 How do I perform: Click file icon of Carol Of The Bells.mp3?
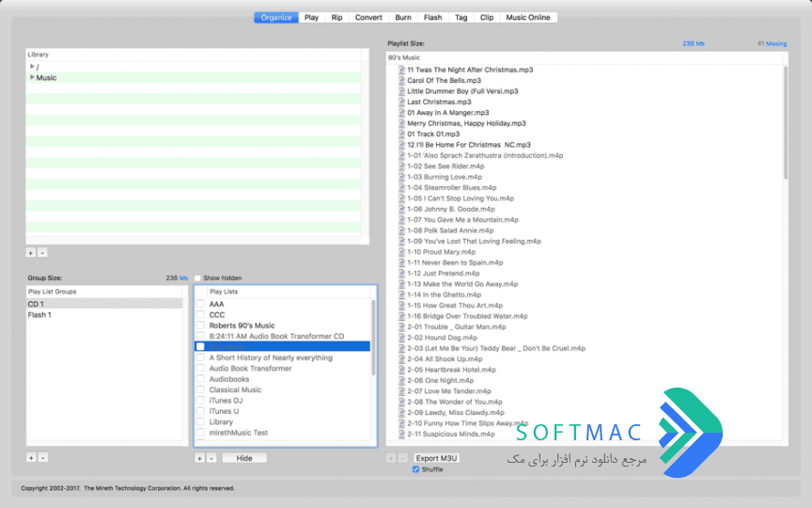point(401,80)
